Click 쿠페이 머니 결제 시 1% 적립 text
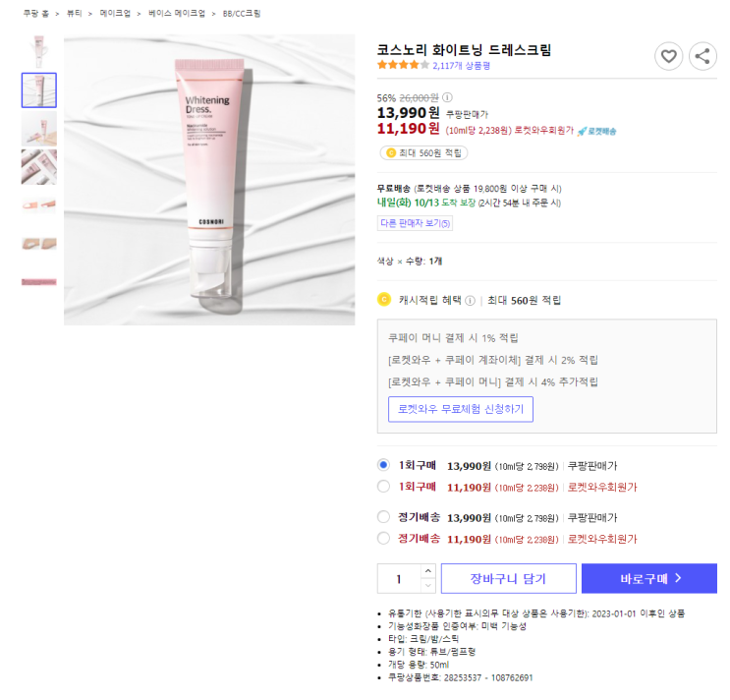 453,338
